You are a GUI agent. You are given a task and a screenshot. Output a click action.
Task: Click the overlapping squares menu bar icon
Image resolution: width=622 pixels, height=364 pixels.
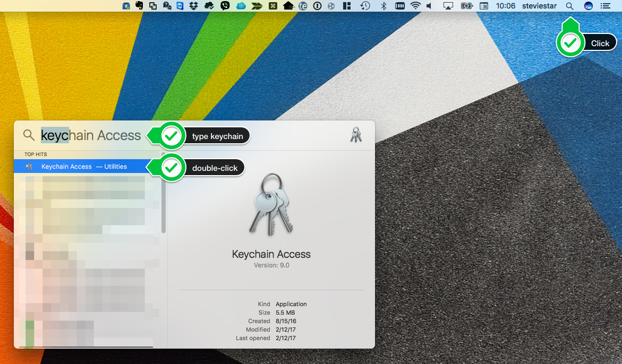(153, 6)
